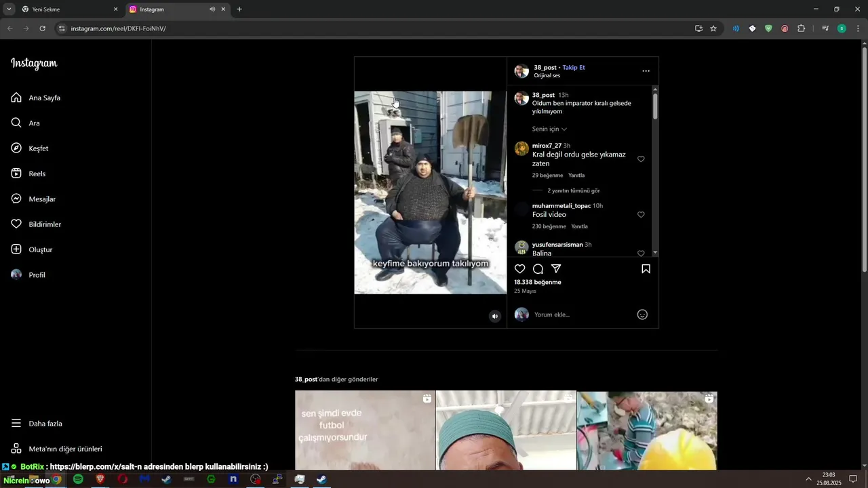Close the Yeni Sekme tab
The image size is (868, 488).
(115, 9)
